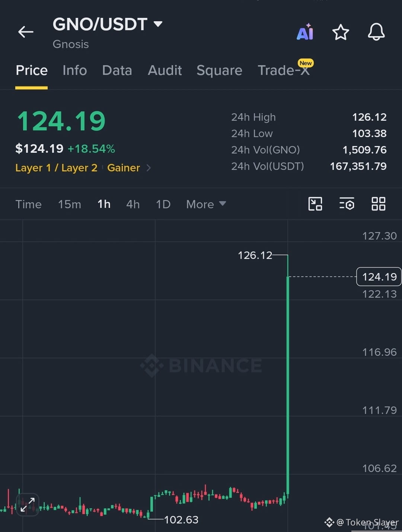Open the AI assistant icon
This screenshot has height=532, width=402.
point(305,32)
